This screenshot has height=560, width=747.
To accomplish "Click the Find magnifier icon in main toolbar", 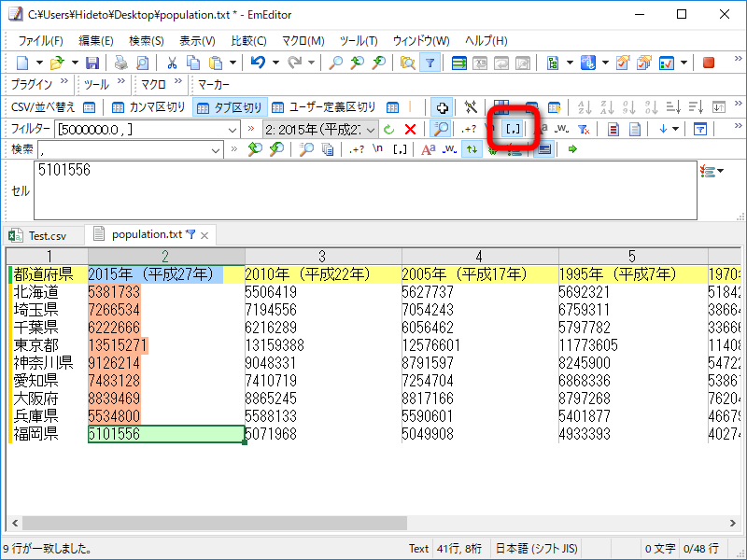I will tap(336, 63).
